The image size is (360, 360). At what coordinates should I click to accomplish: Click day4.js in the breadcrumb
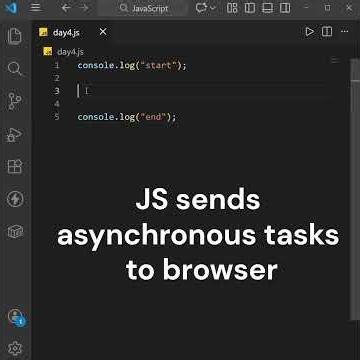(x=70, y=52)
